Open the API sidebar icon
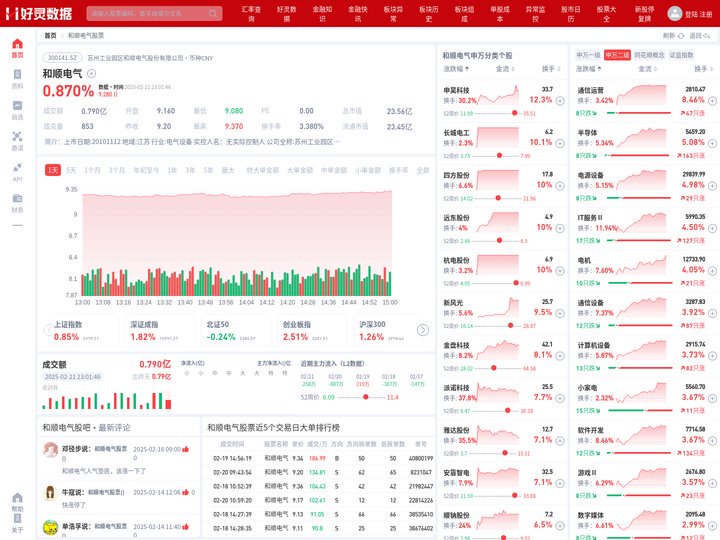Viewport: 720px width, 540px height. (x=17, y=168)
